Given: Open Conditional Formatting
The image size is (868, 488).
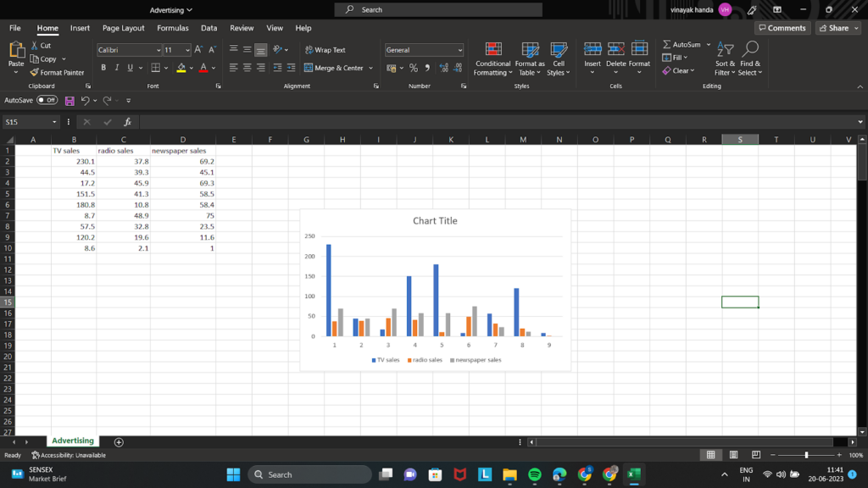Looking at the screenshot, I should point(492,59).
